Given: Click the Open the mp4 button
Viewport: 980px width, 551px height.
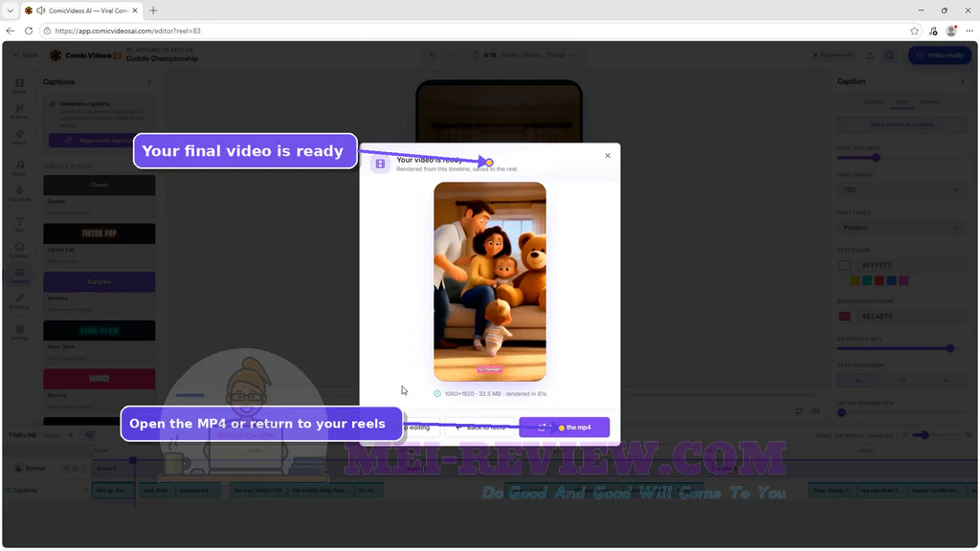Looking at the screenshot, I should (564, 428).
